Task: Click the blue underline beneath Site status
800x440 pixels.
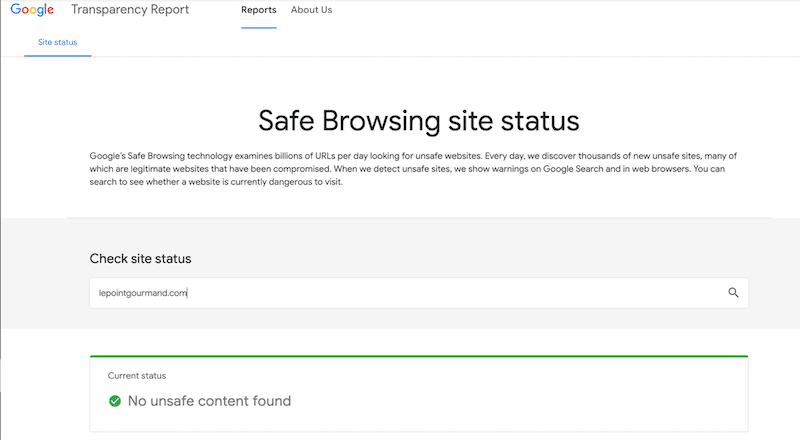Action: (57, 55)
